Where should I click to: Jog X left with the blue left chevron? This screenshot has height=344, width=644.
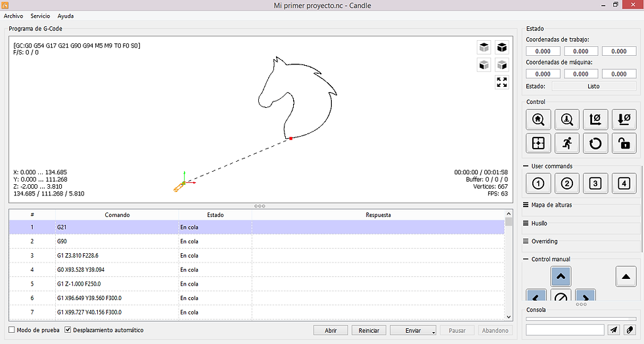click(536, 295)
